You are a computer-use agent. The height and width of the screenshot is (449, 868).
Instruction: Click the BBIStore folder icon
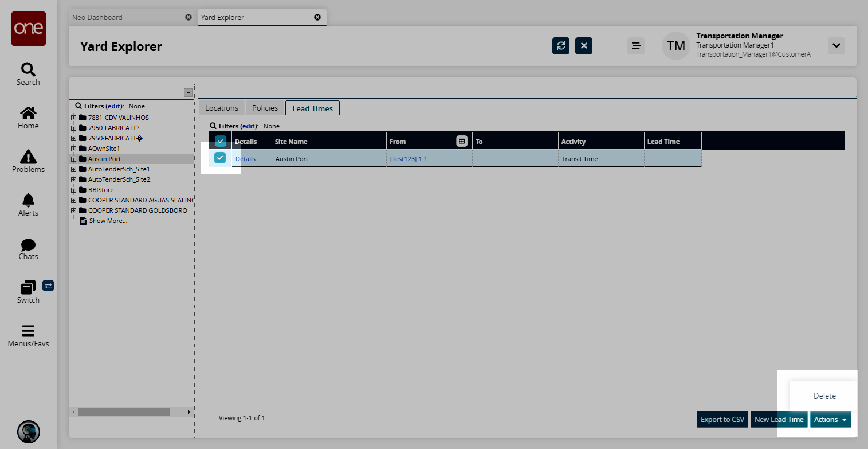83,190
